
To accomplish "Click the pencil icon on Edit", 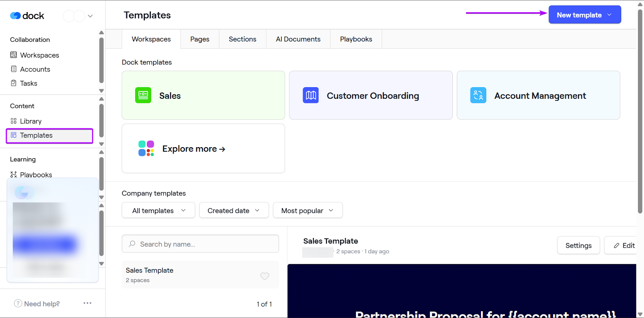I will [617, 246].
